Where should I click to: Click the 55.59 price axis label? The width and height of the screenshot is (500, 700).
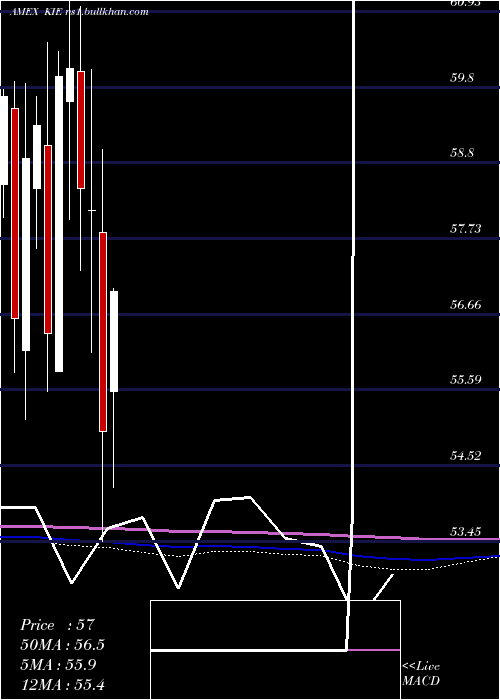pyautogui.click(x=465, y=380)
